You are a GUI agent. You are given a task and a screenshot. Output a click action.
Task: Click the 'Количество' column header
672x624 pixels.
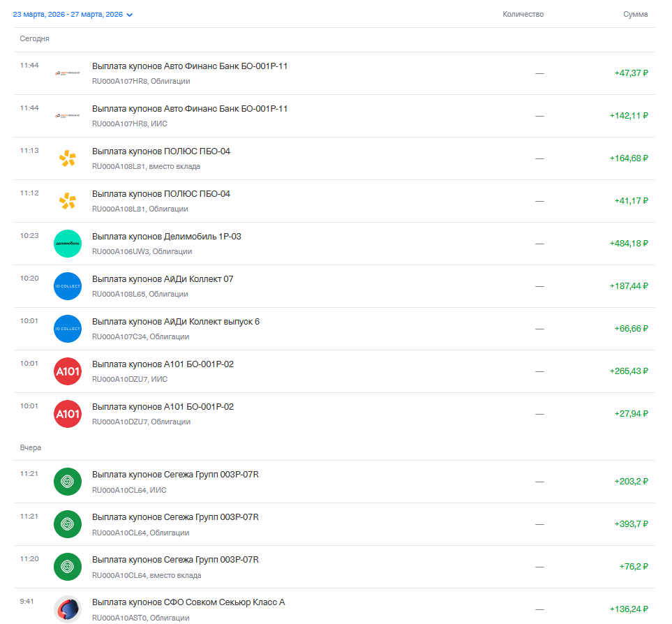coord(523,14)
